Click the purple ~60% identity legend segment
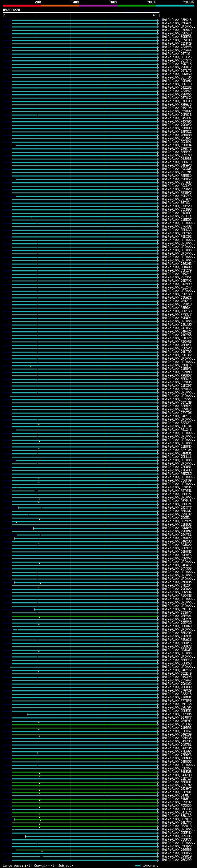 point(99,6)
